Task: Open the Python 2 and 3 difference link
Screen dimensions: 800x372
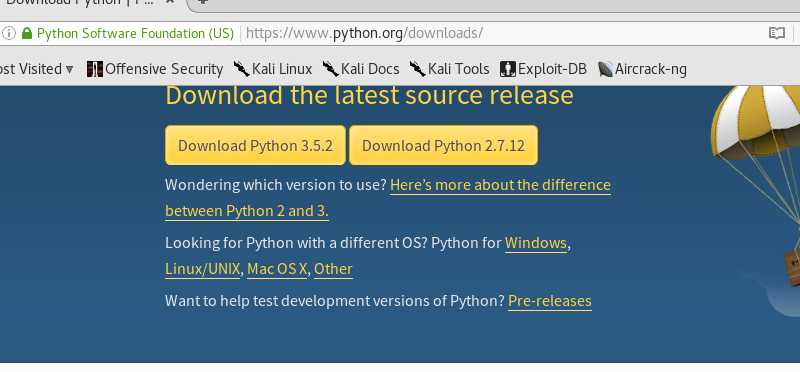Action: 388,198
